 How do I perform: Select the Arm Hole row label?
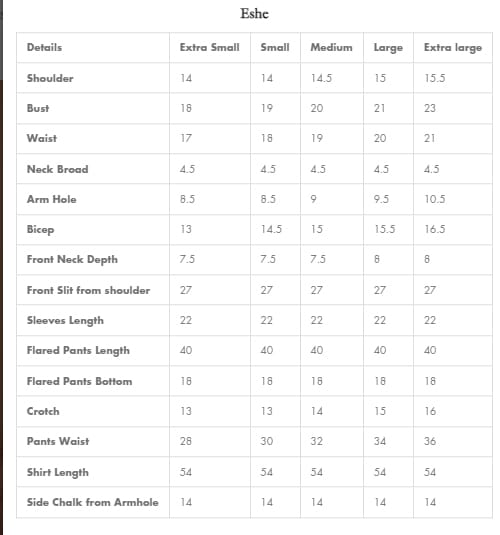coord(52,199)
